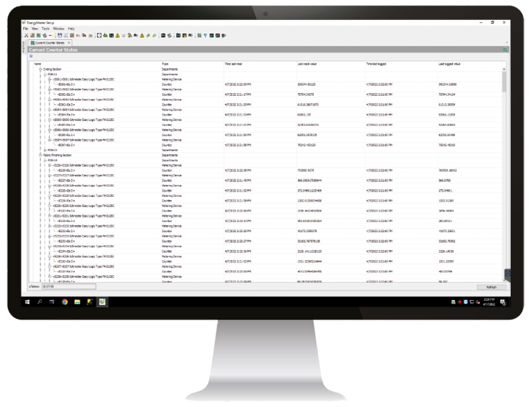532x407 pixels.
Task: Click the first yellow warning triangle toolbar icon
Action: tap(117, 35)
